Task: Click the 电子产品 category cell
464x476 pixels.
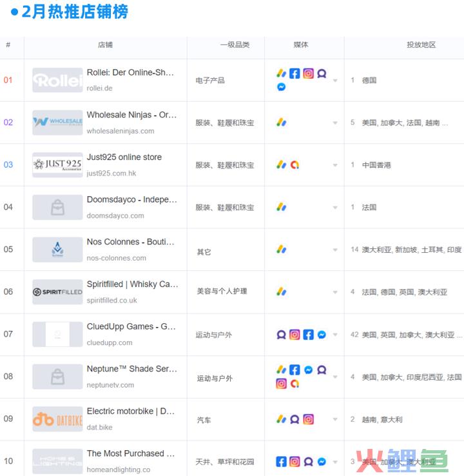Action: tap(210, 81)
